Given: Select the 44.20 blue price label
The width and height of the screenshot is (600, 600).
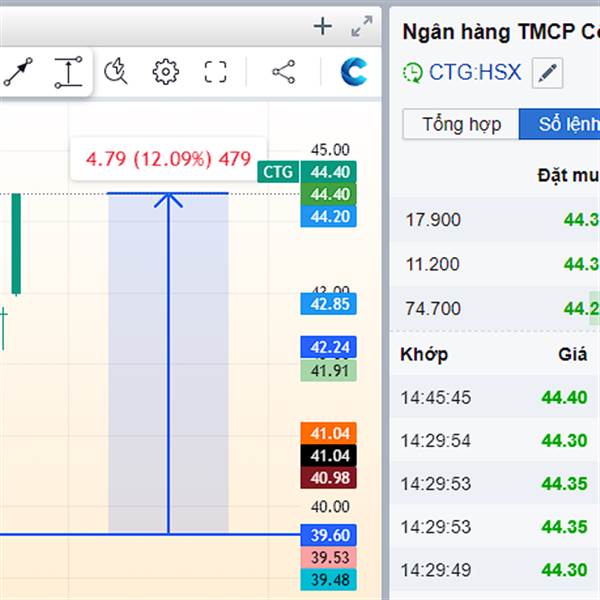Looking at the screenshot, I should [x=328, y=217].
